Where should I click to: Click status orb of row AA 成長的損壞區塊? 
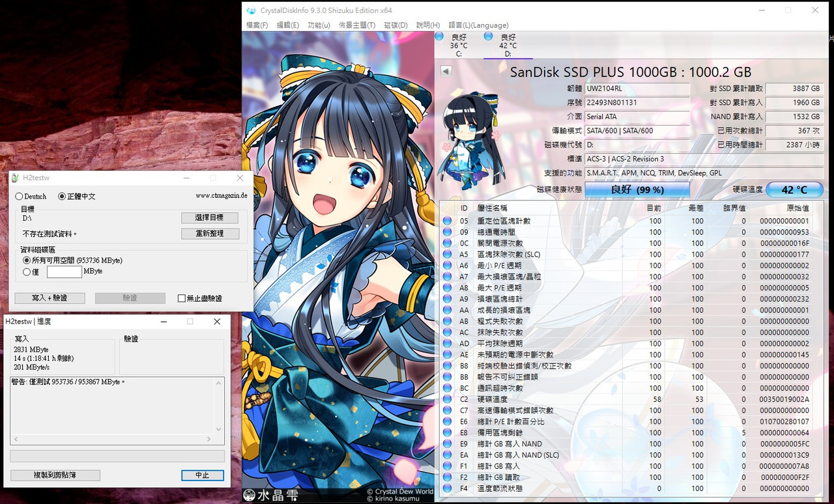(447, 310)
